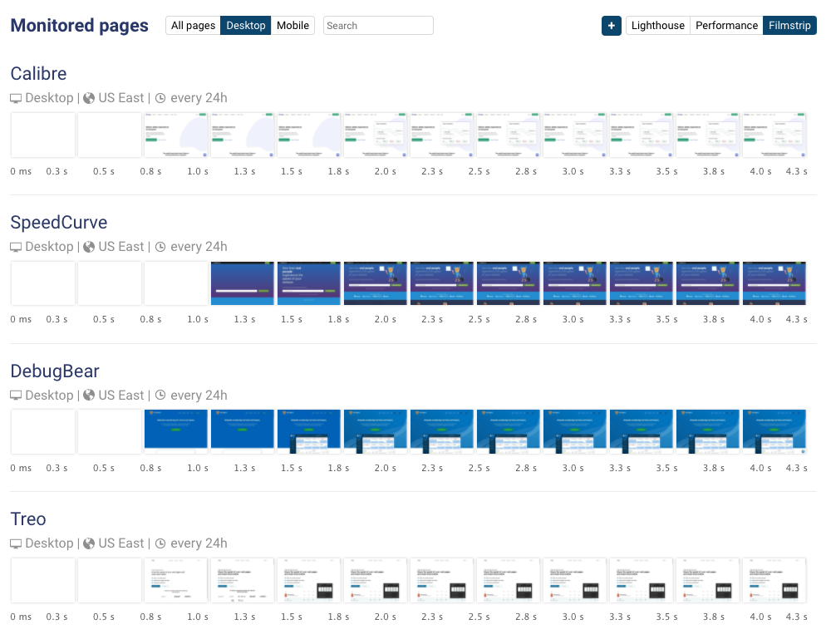The height and width of the screenshot is (644, 826).
Task: Click "Desktop" label under SpeedCurve
Action: pyautogui.click(x=50, y=247)
